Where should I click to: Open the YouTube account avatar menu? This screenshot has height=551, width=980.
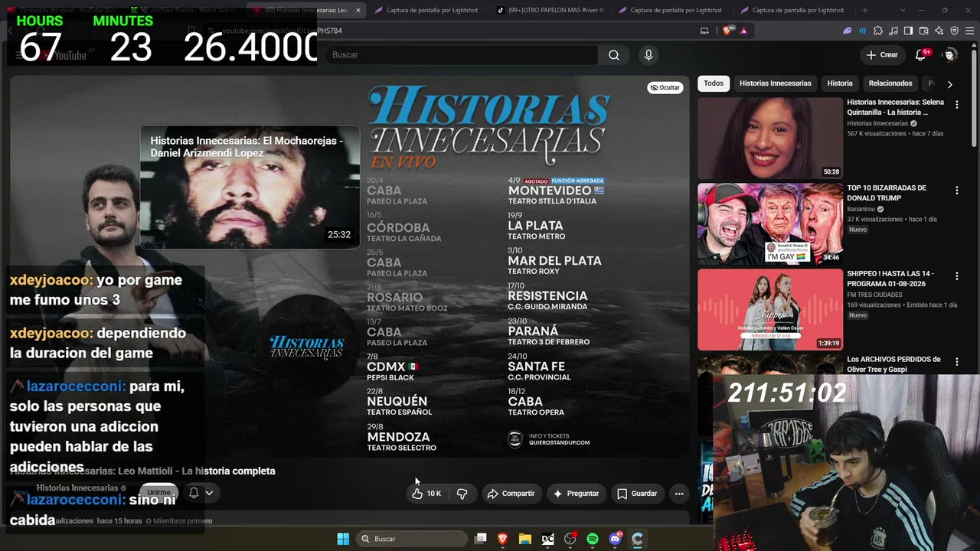950,55
